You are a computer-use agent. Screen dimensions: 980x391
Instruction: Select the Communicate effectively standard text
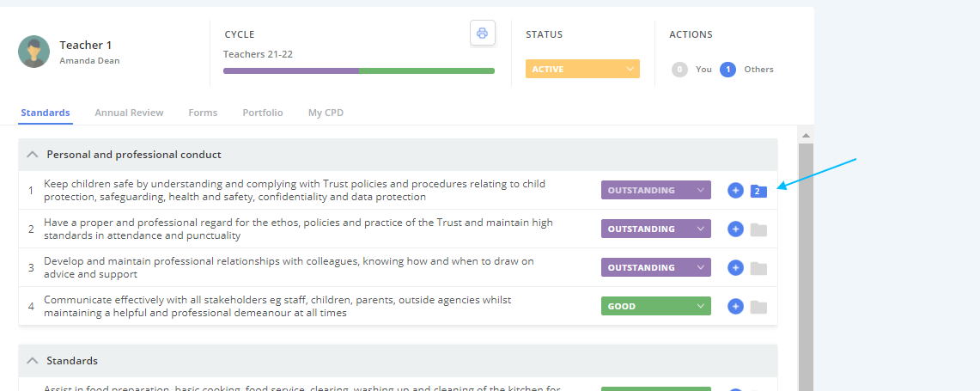(277, 307)
